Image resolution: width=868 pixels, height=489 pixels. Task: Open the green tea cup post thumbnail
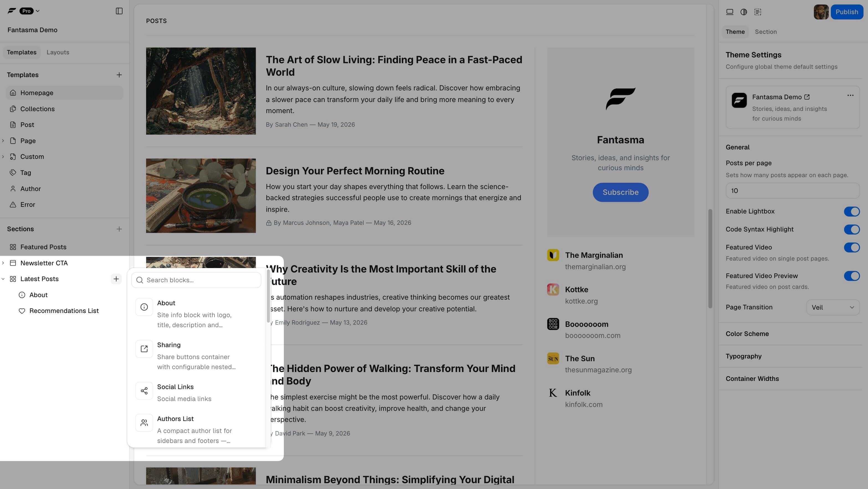click(x=201, y=196)
